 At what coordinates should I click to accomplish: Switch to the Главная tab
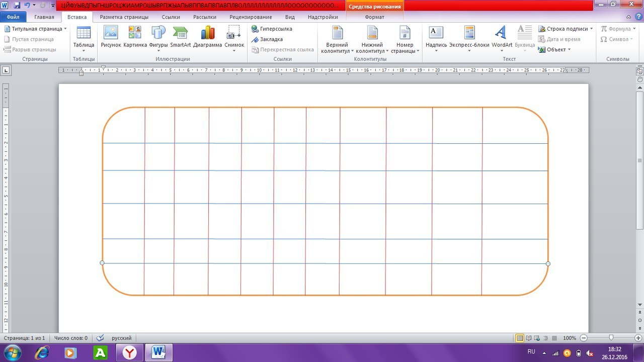(x=44, y=17)
